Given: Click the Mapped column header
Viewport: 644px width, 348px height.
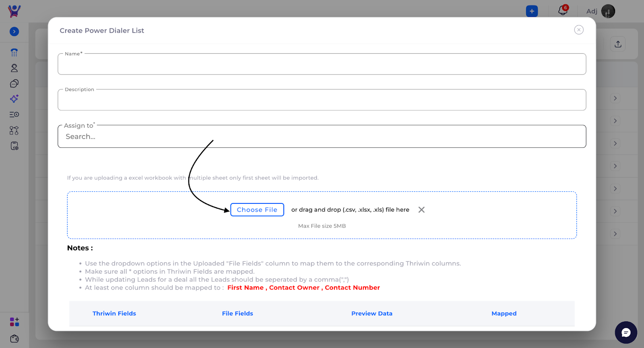Looking at the screenshot, I should click(504, 313).
